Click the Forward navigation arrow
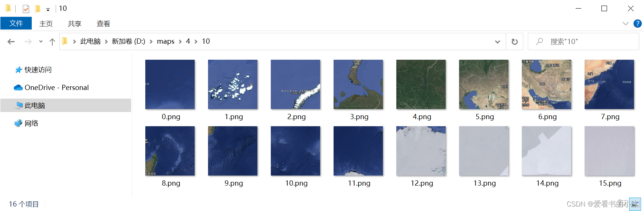The height and width of the screenshot is (211, 644). coord(28,41)
